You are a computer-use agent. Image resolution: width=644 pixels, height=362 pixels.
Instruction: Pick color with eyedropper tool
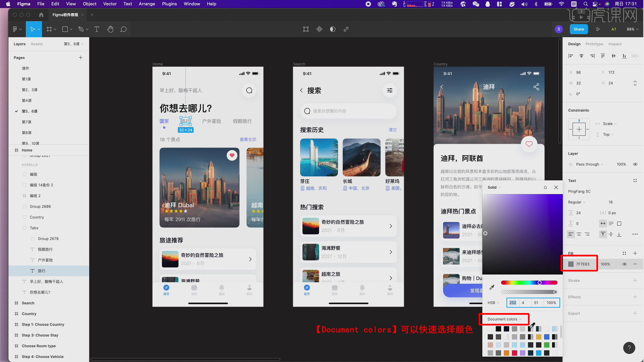point(492,287)
